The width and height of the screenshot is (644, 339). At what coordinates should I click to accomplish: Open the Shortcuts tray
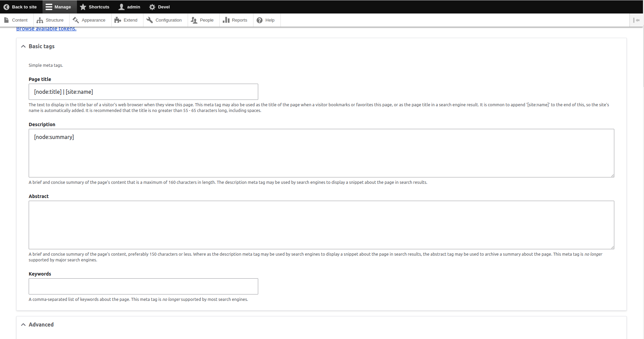coord(95,7)
